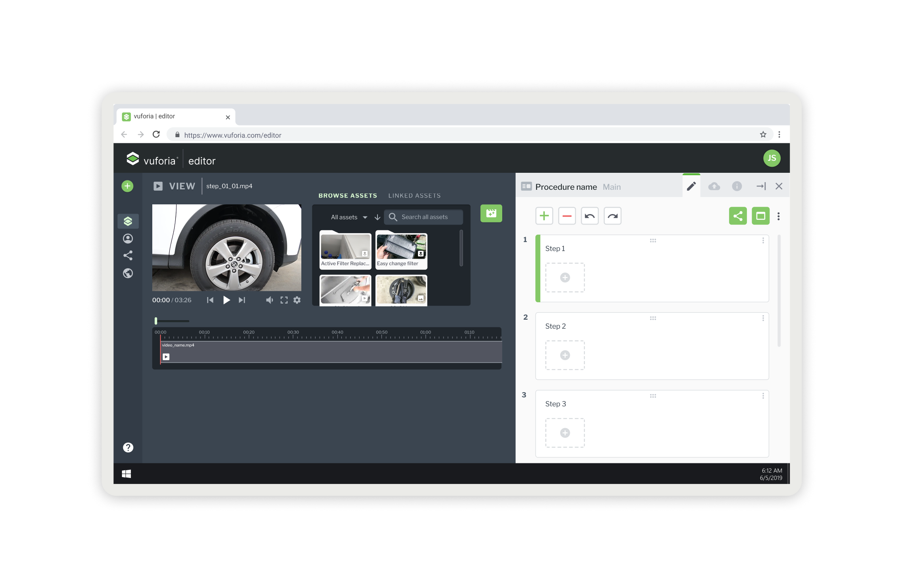This screenshot has width=904, height=588.
Task: Select the Browse Assets tab
Action: tap(348, 196)
